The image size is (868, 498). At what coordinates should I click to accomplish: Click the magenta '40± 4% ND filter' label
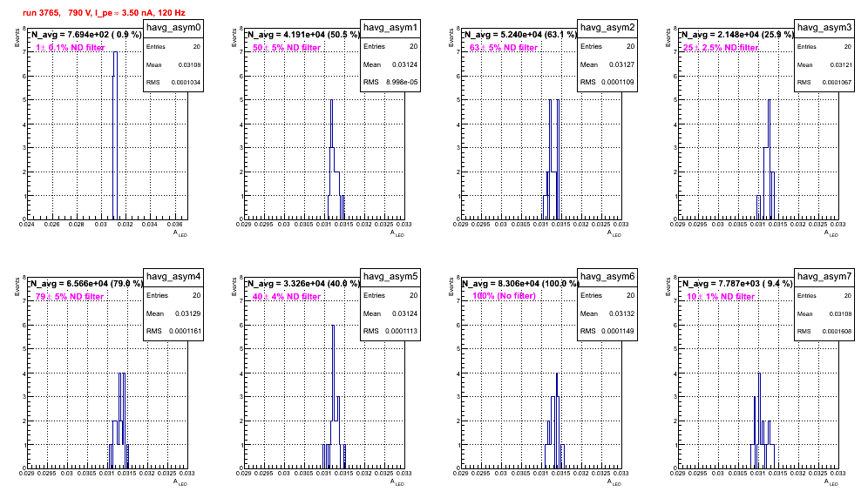(x=287, y=297)
